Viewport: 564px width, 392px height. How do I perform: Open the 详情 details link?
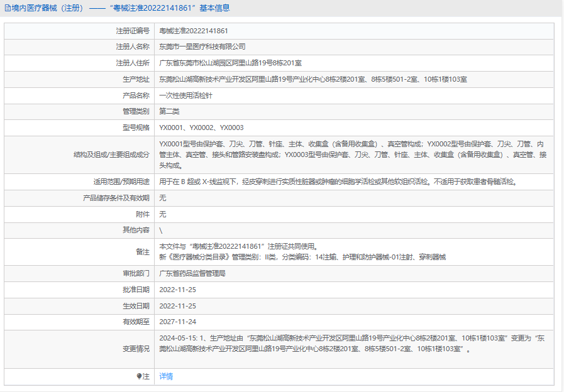tap(166, 376)
